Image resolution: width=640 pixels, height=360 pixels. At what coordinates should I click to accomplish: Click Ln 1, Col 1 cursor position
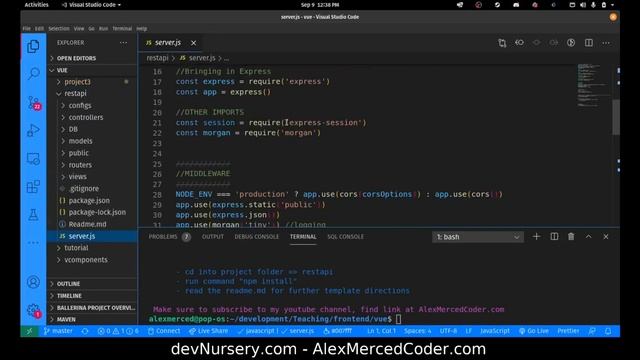click(381, 331)
